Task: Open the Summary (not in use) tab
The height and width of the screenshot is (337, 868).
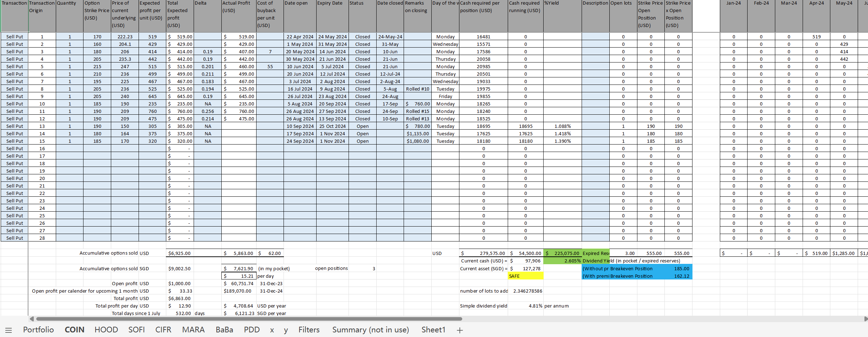Action: coord(371,330)
